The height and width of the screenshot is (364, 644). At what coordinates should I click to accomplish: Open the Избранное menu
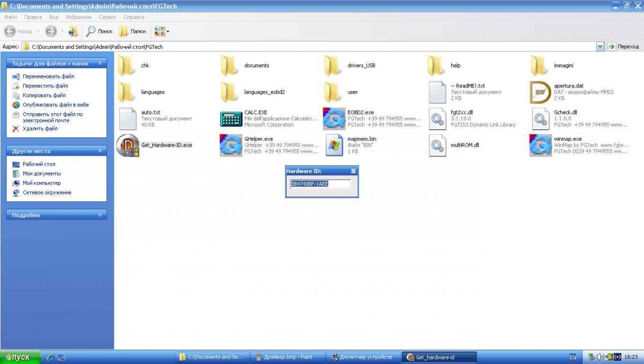click(x=78, y=17)
